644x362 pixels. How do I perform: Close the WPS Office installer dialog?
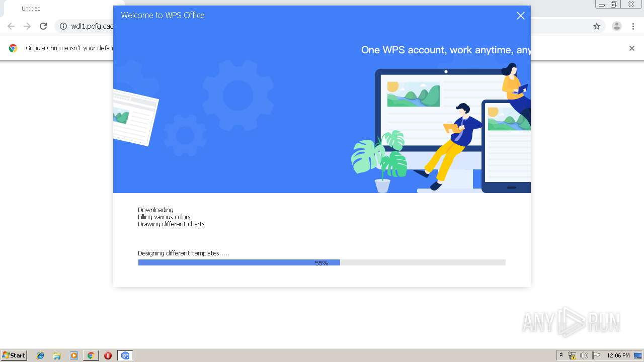tap(520, 16)
